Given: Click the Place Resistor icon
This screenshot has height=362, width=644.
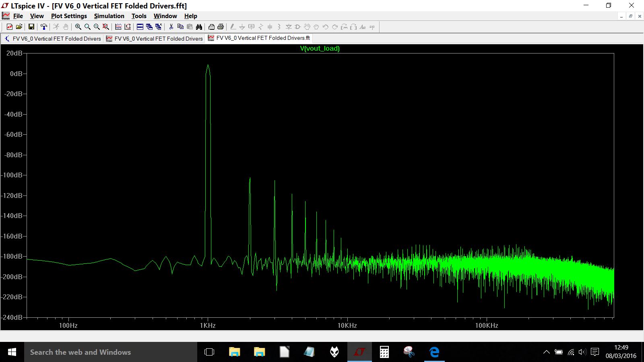Looking at the screenshot, I should click(x=261, y=27).
